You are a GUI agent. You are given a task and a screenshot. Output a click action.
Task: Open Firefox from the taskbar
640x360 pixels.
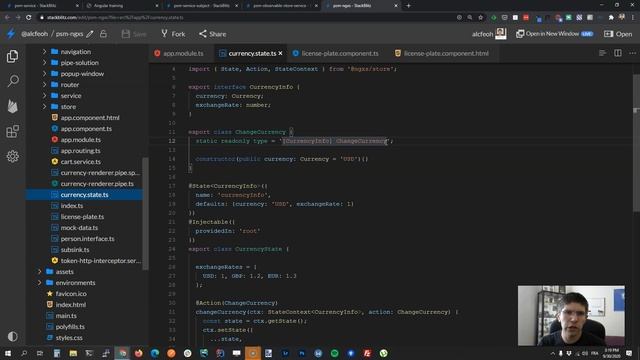tap(138, 353)
